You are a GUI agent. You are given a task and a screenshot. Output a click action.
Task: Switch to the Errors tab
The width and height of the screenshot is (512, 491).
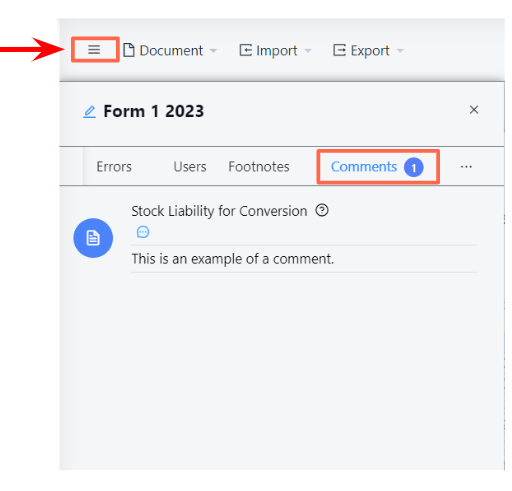pyautogui.click(x=114, y=167)
